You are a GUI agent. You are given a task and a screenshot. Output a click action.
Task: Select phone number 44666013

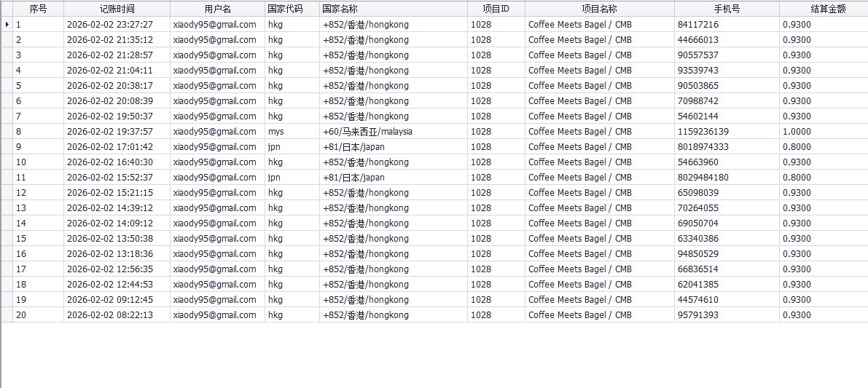pos(698,40)
